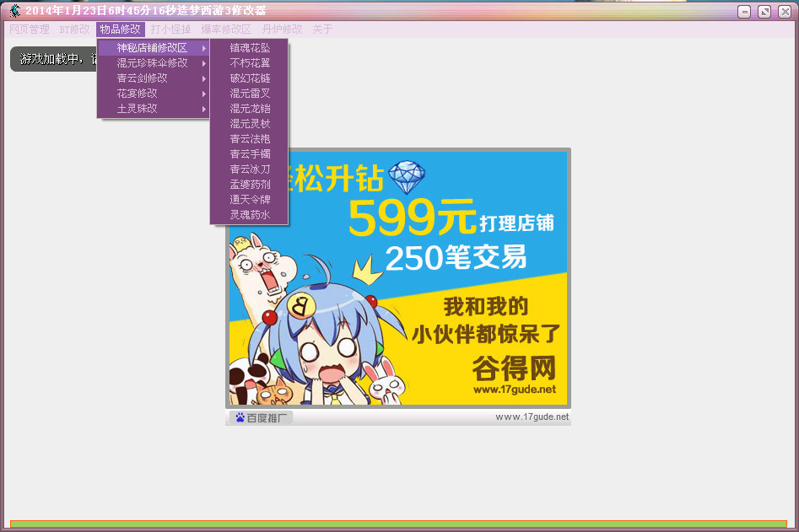Click the blue diamond icon in ad
The width and height of the screenshot is (799, 532).
click(x=407, y=177)
